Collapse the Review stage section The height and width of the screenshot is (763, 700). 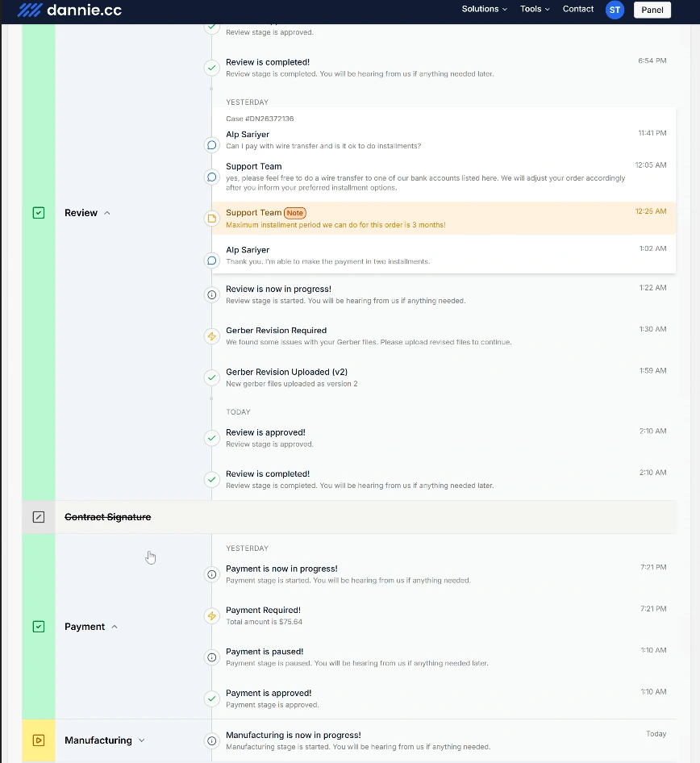(x=107, y=213)
